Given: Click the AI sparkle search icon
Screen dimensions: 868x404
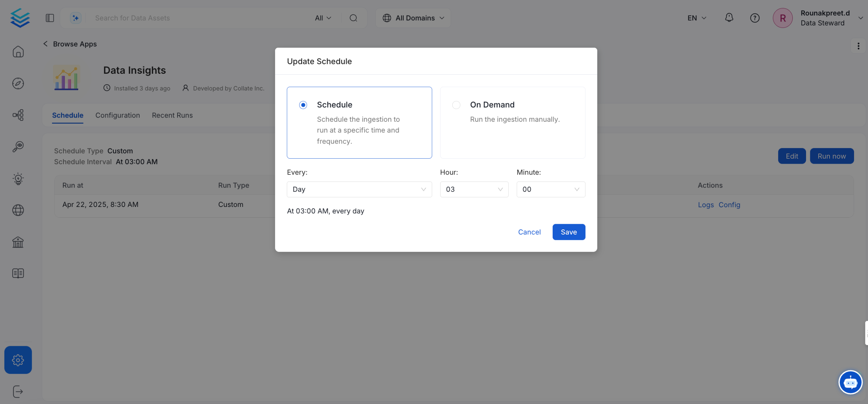Looking at the screenshot, I should coord(76,18).
